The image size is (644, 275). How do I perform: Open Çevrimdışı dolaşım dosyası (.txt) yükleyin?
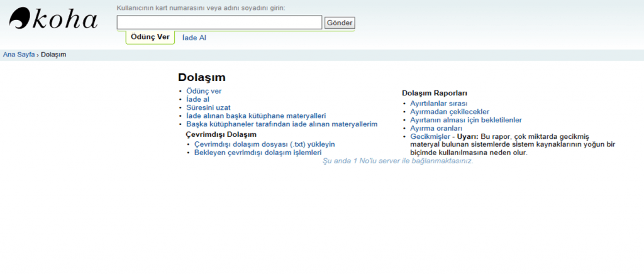click(x=265, y=144)
